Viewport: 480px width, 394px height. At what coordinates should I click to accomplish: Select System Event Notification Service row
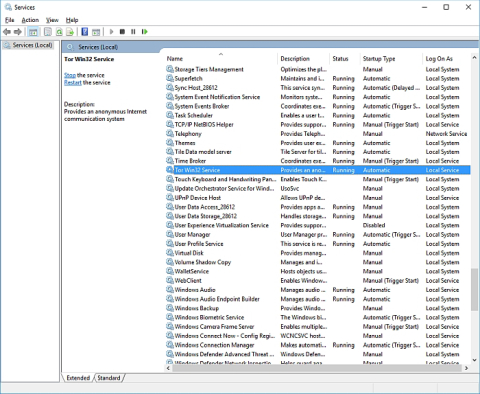318,97
